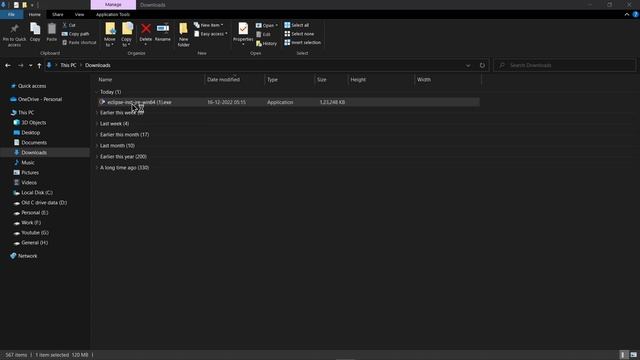The image size is (640, 360).
Task: Click Paste shortcut in the ribbon
Action: pyautogui.click(x=79, y=42)
